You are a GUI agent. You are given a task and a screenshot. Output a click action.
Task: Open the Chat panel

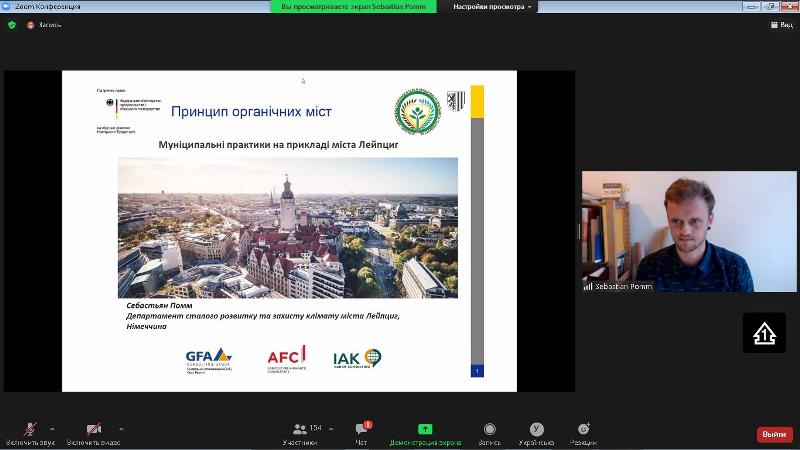pyautogui.click(x=362, y=433)
